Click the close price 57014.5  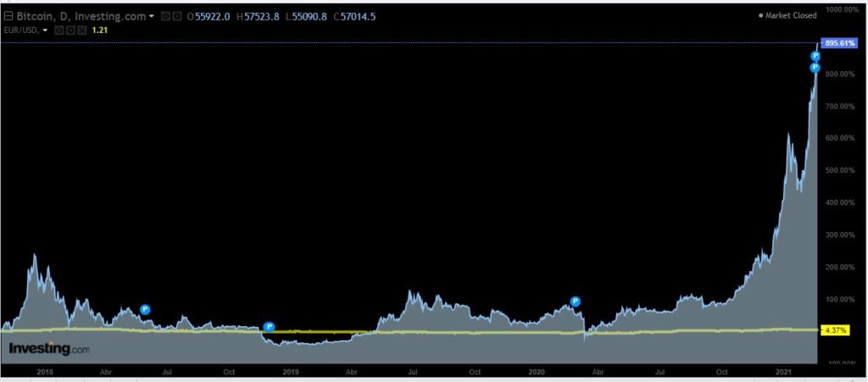359,17
